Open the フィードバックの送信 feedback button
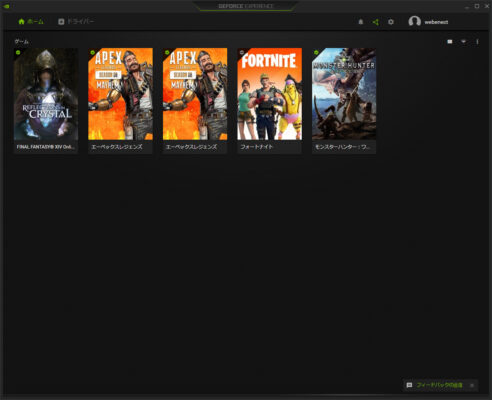The image size is (492, 400). [439, 385]
